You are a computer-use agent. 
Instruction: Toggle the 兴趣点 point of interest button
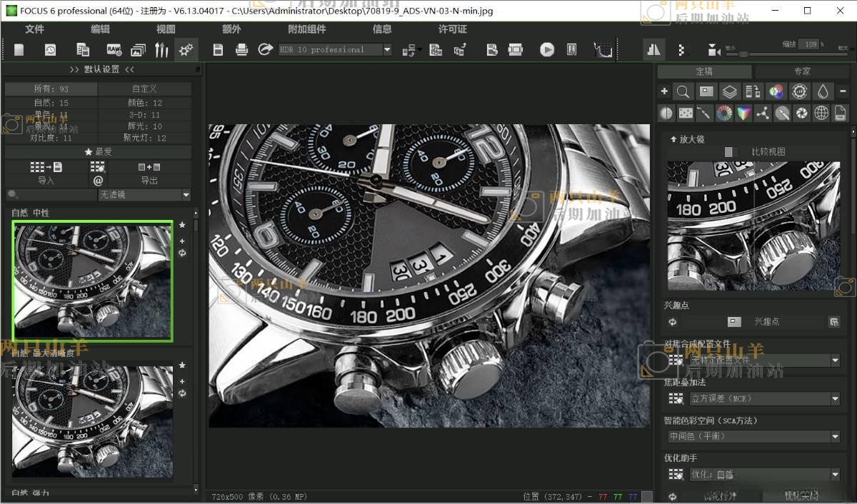point(733,322)
